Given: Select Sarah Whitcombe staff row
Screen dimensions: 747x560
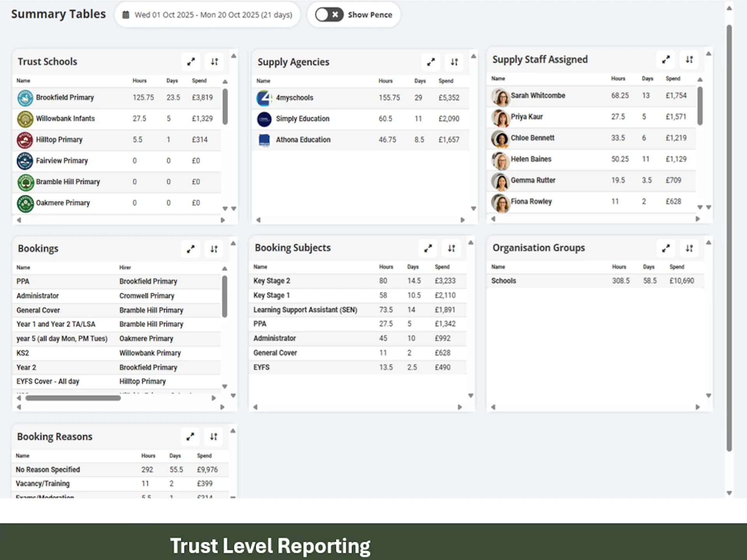Looking at the screenshot, I should pos(538,96).
